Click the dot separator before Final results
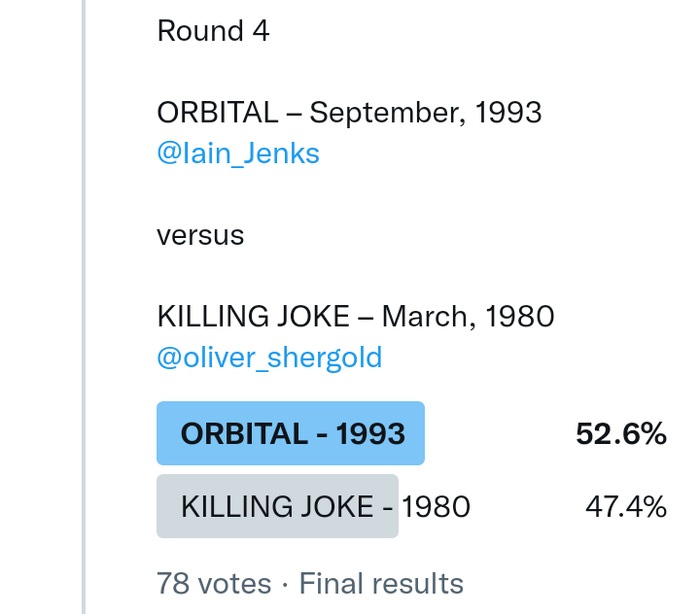The height and width of the screenshot is (614, 700). [x=285, y=584]
